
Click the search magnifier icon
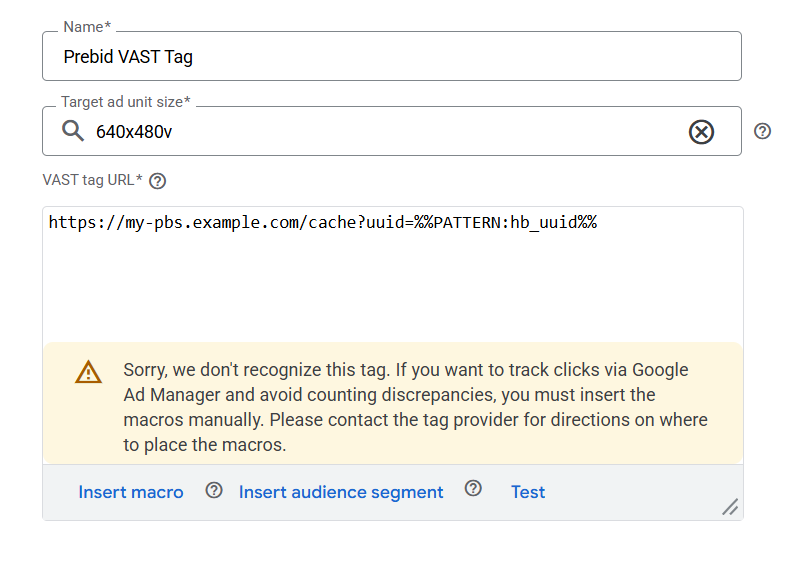point(72,131)
